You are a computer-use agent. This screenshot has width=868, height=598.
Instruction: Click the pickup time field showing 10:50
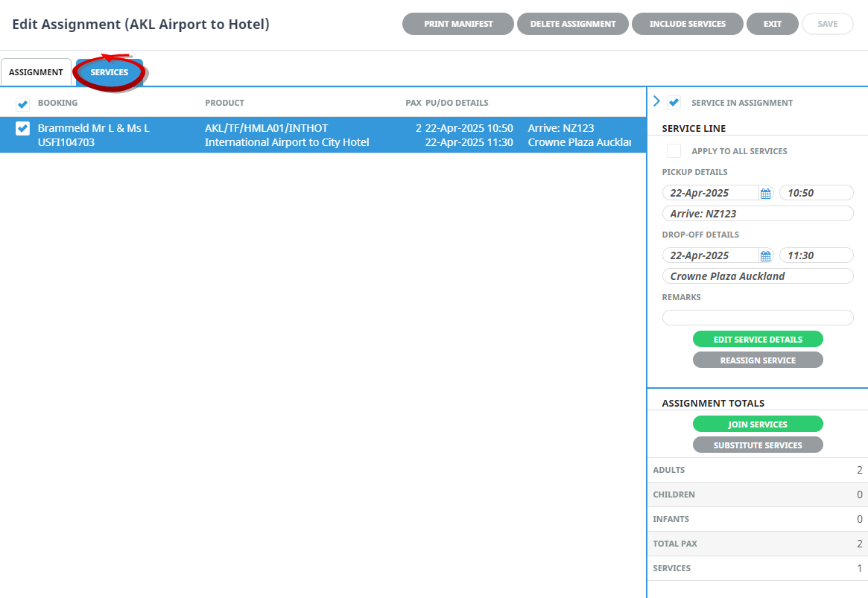pos(816,193)
